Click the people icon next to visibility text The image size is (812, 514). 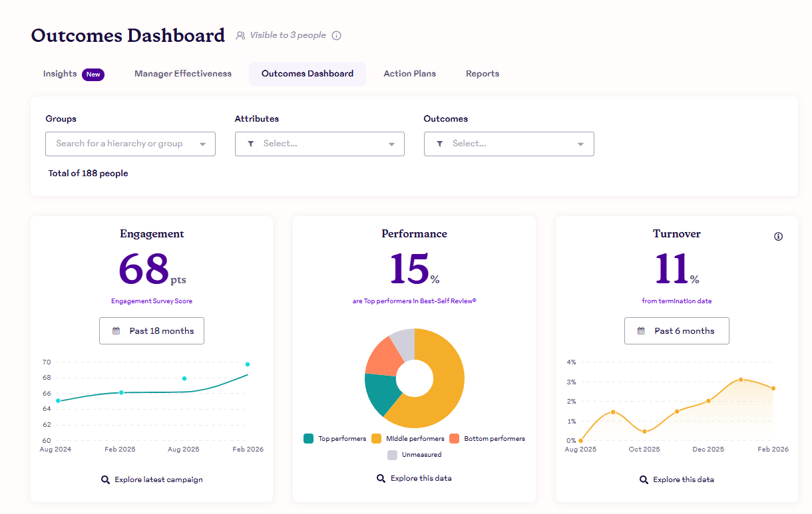[x=241, y=36]
